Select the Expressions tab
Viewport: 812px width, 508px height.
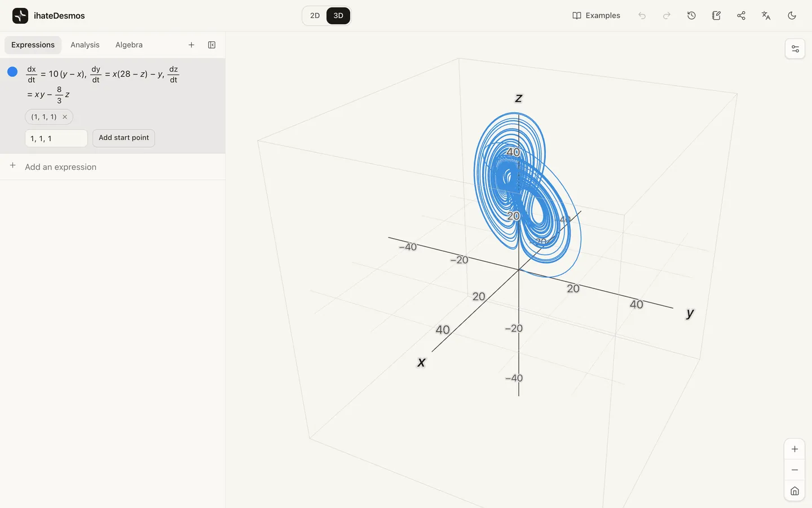pos(33,45)
